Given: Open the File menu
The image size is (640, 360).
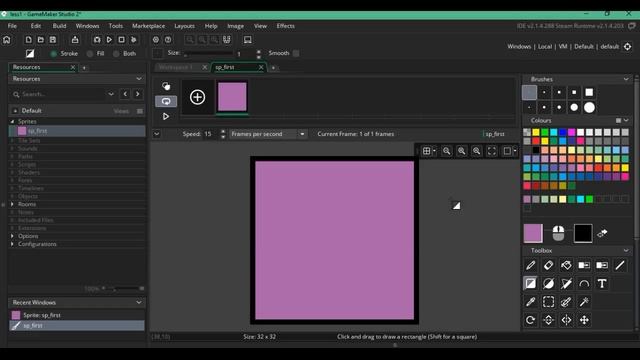Looking at the screenshot, I should click(x=12, y=26).
